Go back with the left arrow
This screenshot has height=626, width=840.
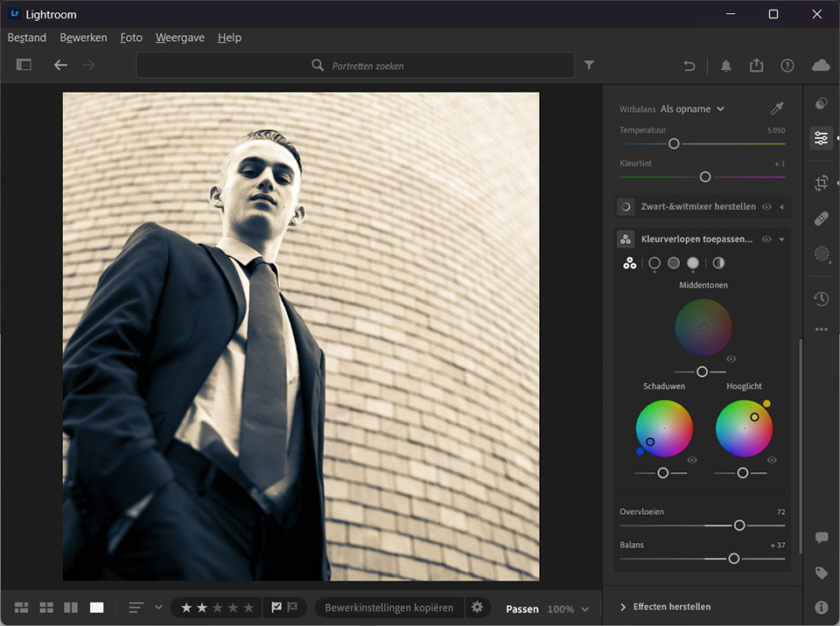tap(60, 66)
